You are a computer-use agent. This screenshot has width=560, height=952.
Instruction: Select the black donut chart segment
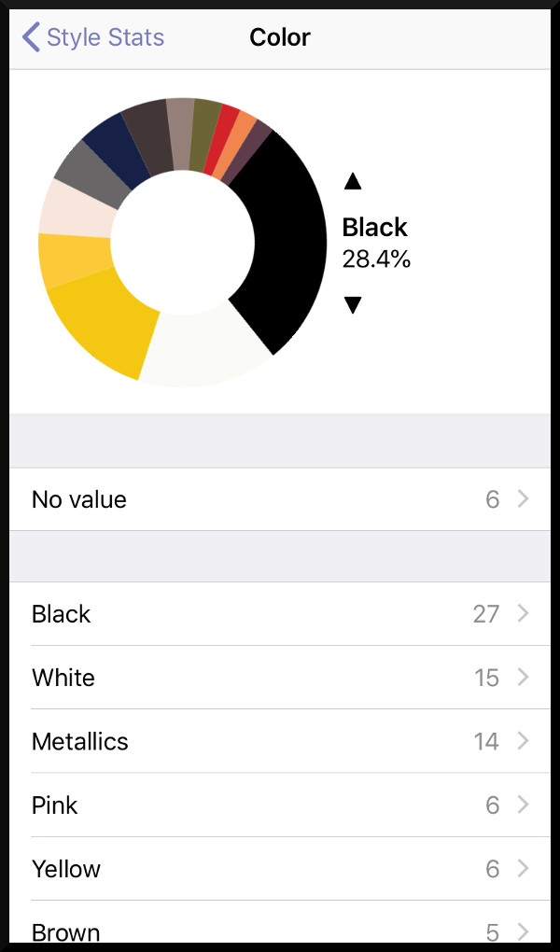pyautogui.click(x=285, y=243)
